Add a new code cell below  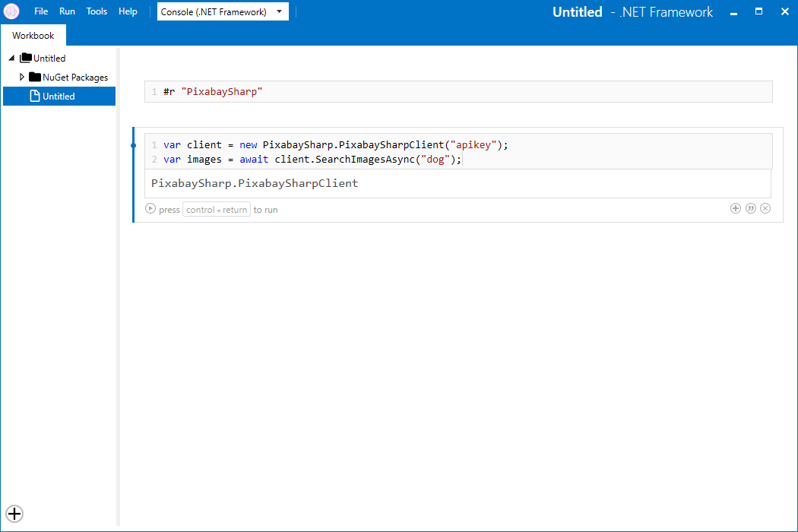[735, 208]
